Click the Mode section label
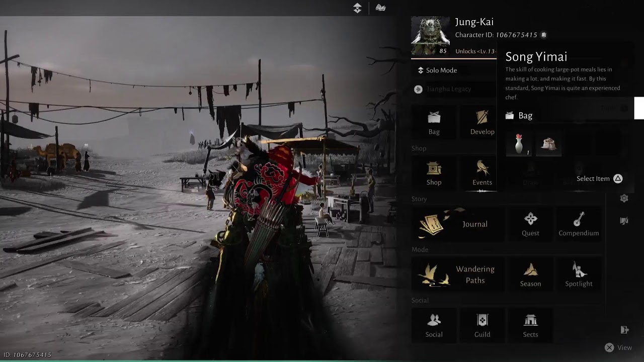This screenshot has width=644, height=362. 420,250
